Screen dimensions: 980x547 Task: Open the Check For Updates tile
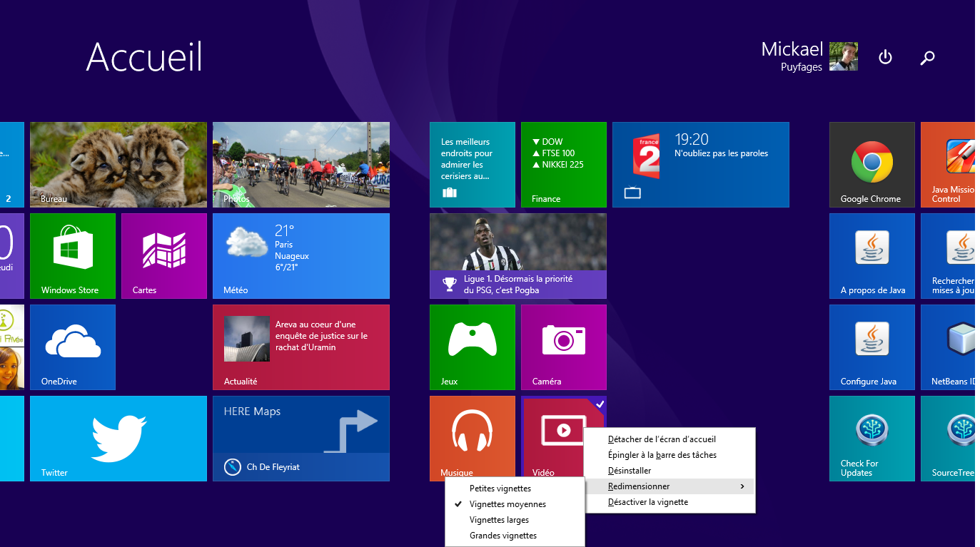(872, 439)
